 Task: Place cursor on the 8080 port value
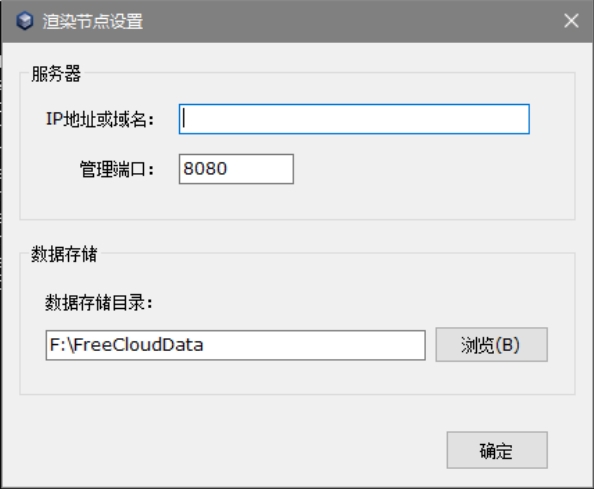coord(205,169)
